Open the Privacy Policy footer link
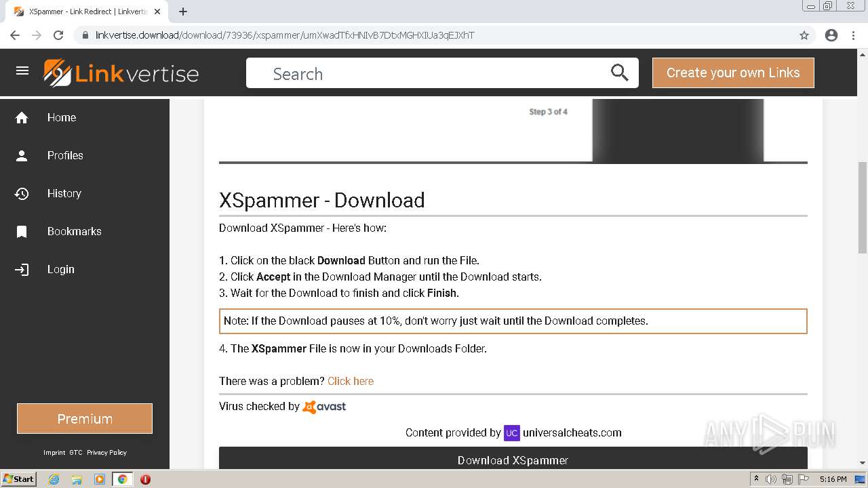The image size is (868, 488). click(x=106, y=452)
